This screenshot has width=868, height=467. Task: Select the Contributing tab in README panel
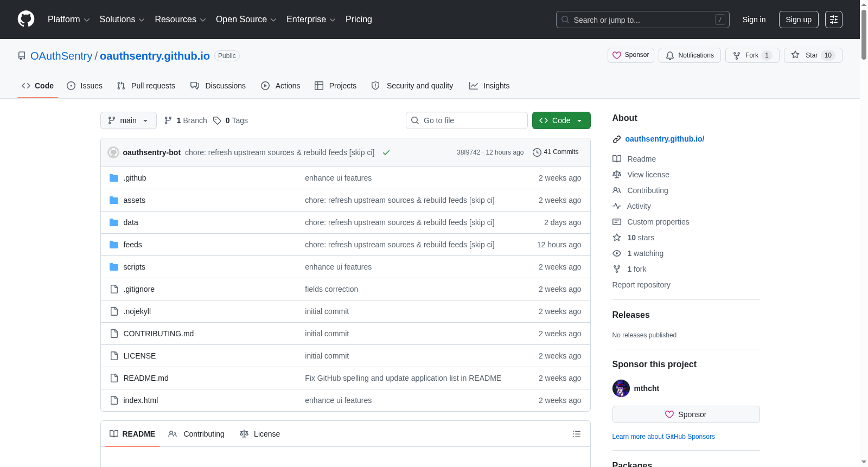coord(196,434)
